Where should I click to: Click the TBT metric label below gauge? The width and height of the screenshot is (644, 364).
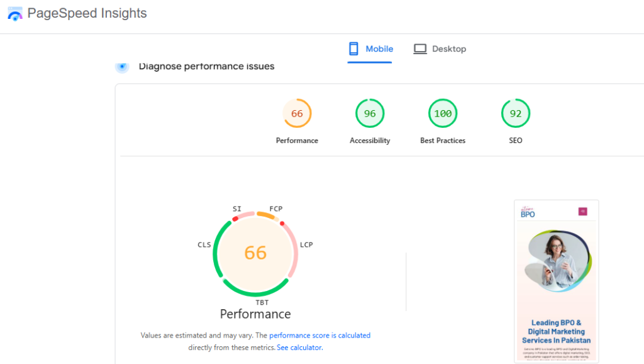tap(262, 302)
